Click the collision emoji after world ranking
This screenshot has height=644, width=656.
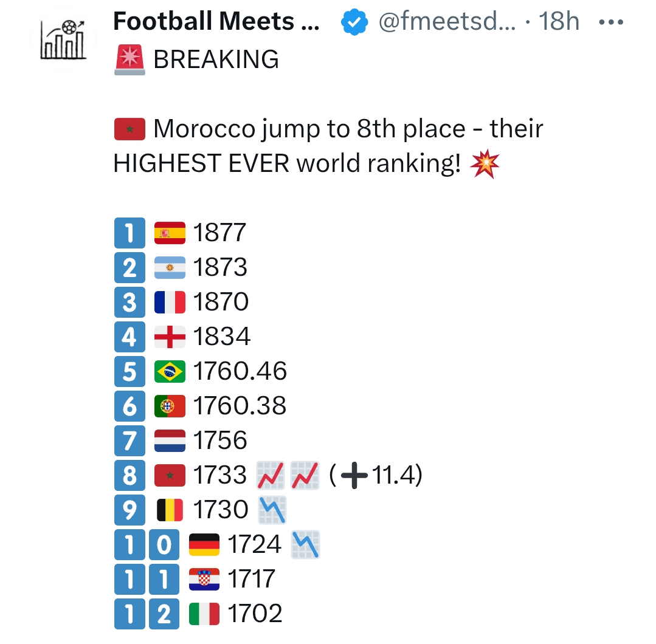click(x=485, y=165)
